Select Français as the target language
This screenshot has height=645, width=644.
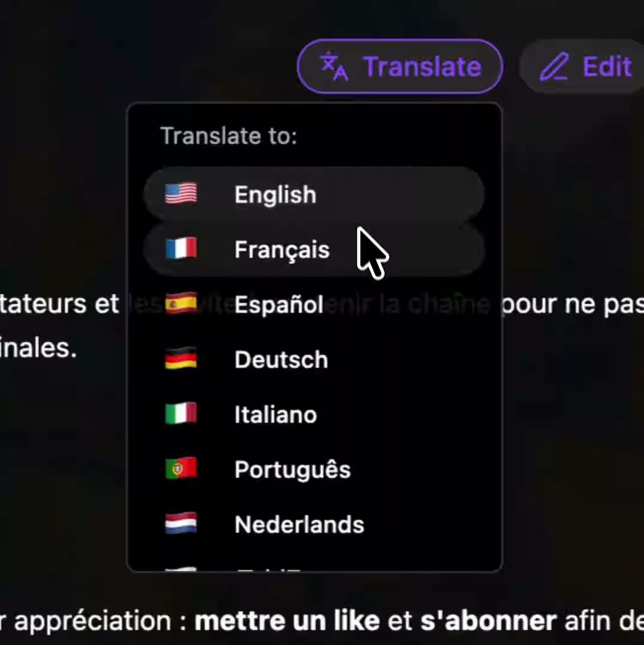coord(314,249)
